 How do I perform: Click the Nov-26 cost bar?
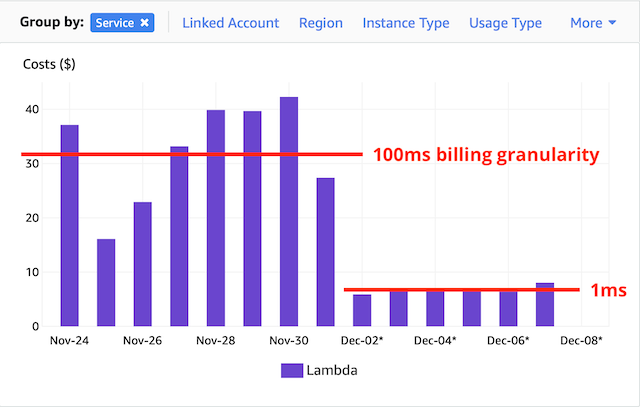143,264
